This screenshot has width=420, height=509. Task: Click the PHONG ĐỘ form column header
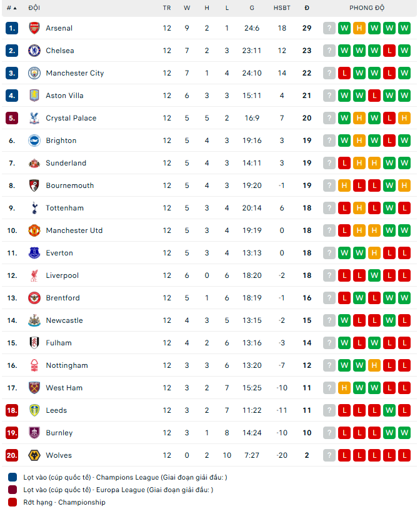pos(367,8)
